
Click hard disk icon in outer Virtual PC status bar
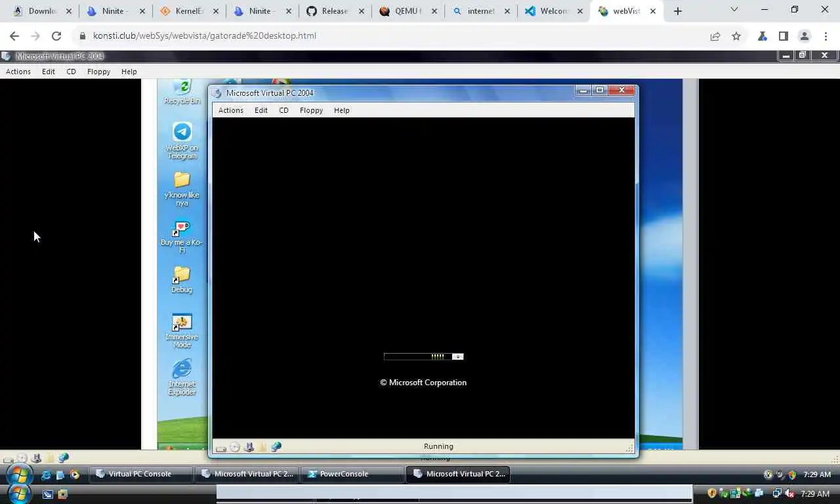tap(9, 459)
